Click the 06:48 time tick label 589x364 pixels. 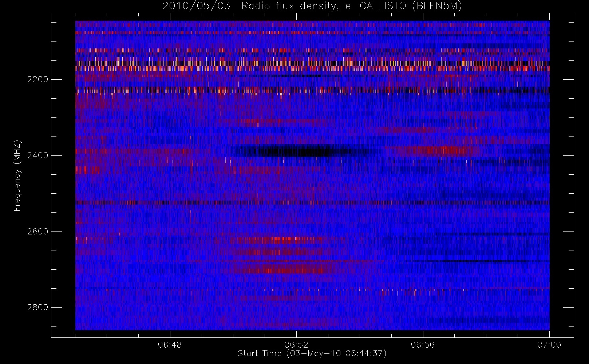click(x=170, y=345)
